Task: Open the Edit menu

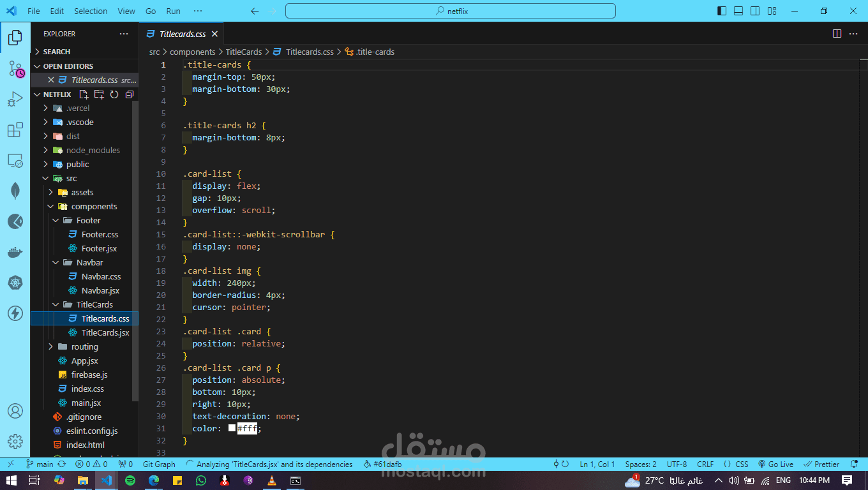Action: point(57,11)
